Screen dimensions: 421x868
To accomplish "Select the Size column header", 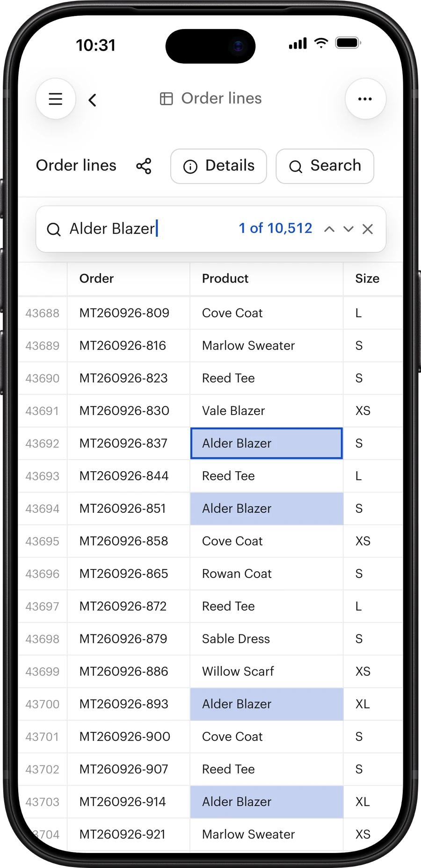I will pos(373,278).
